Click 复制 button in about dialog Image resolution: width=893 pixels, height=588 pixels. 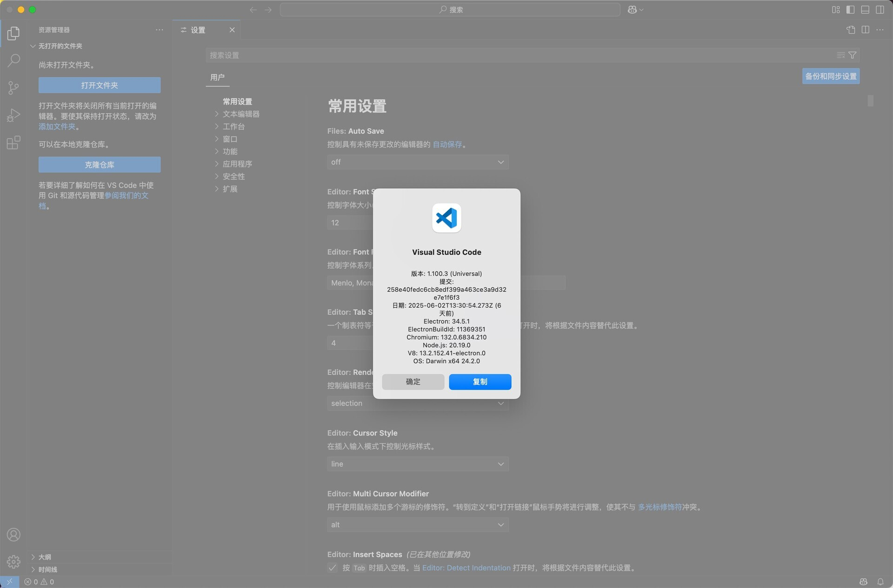[x=480, y=382]
